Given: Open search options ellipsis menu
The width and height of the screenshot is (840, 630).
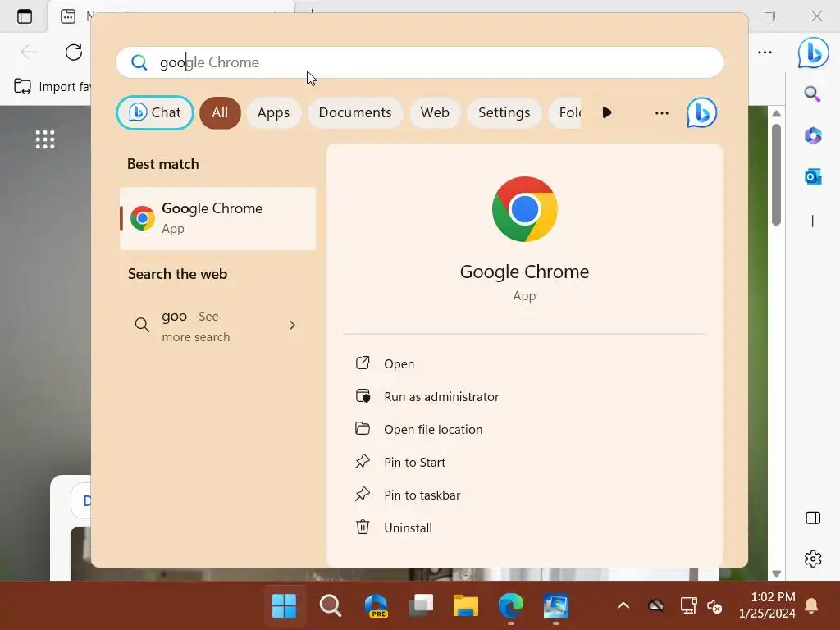Looking at the screenshot, I should pos(662,113).
